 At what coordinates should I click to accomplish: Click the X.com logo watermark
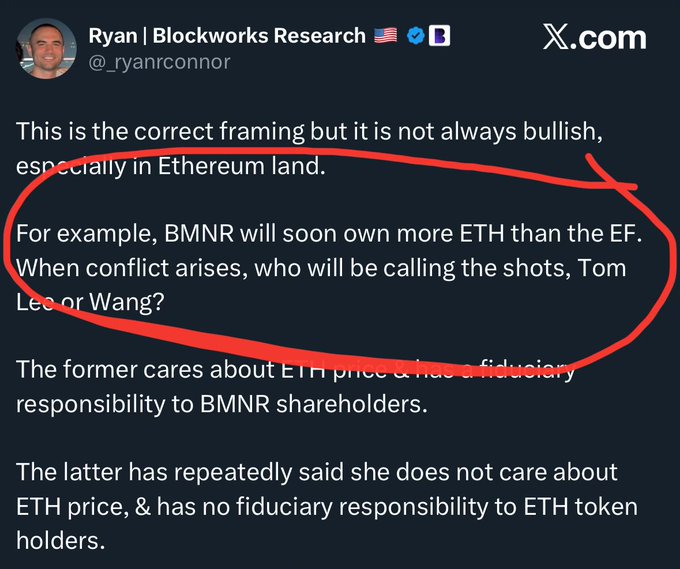(x=595, y=38)
